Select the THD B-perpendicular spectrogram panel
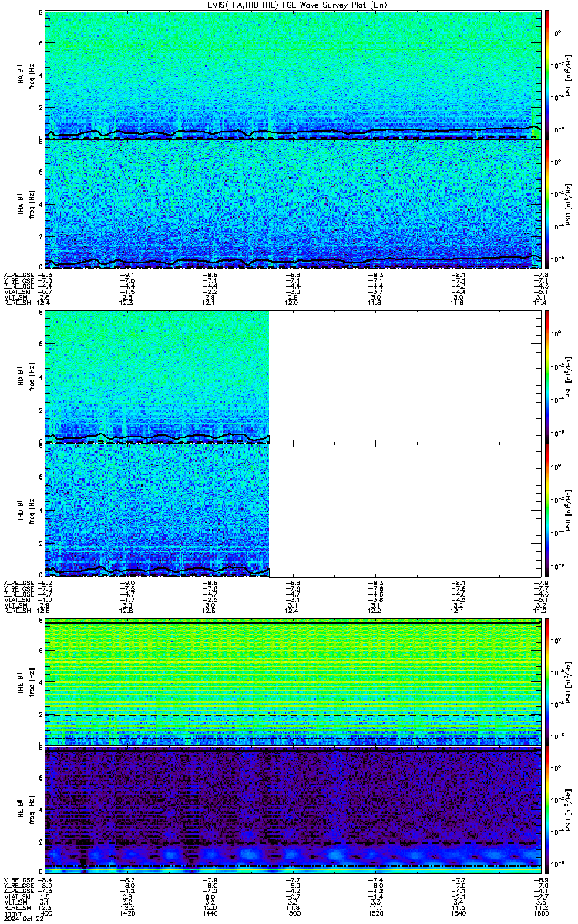 tap(294, 377)
